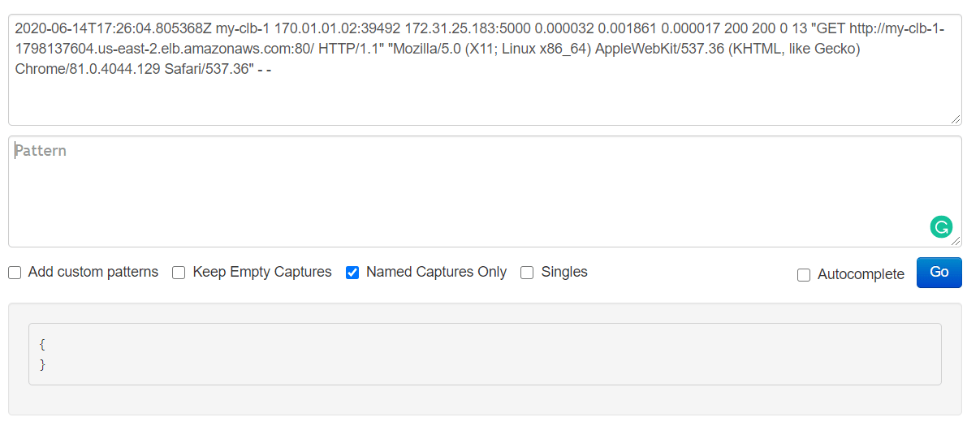Image resolution: width=980 pixels, height=443 pixels.
Task: Uncheck the Named Captures Only checkbox
Action: click(x=352, y=273)
